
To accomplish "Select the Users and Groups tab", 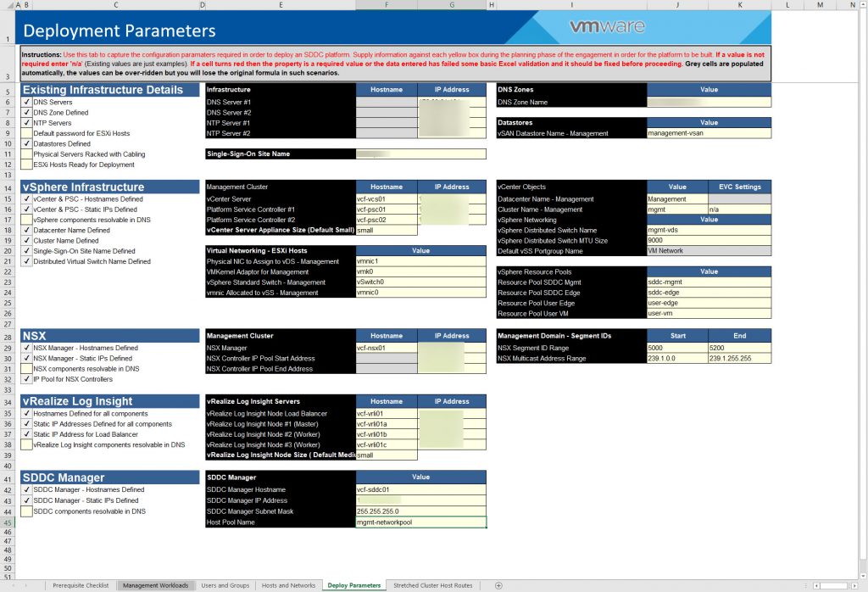I will tap(225, 584).
